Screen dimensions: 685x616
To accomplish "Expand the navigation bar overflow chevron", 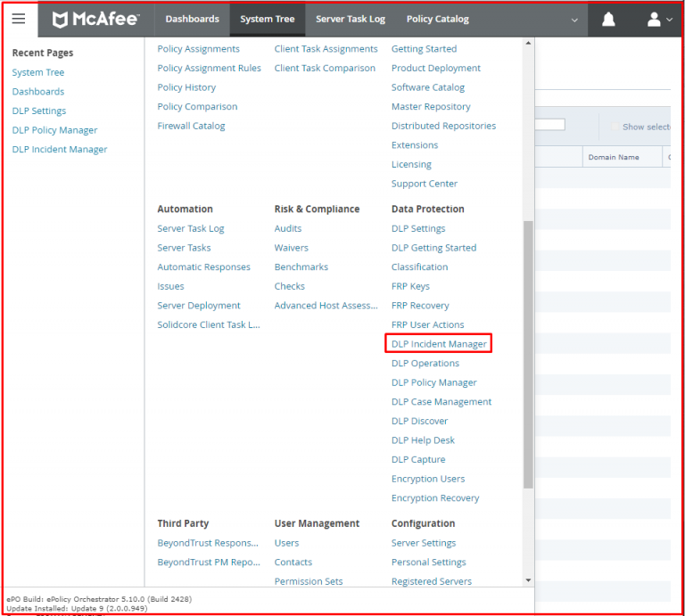I will (x=574, y=21).
